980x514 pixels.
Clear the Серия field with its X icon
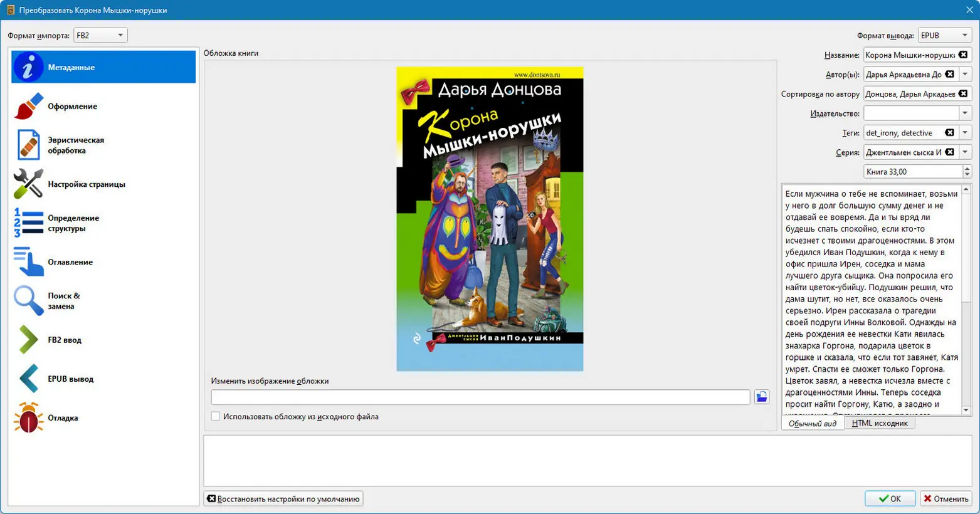point(950,152)
